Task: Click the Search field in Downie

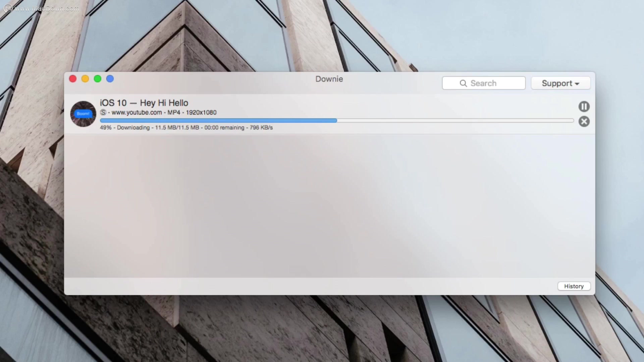Action: [x=484, y=83]
